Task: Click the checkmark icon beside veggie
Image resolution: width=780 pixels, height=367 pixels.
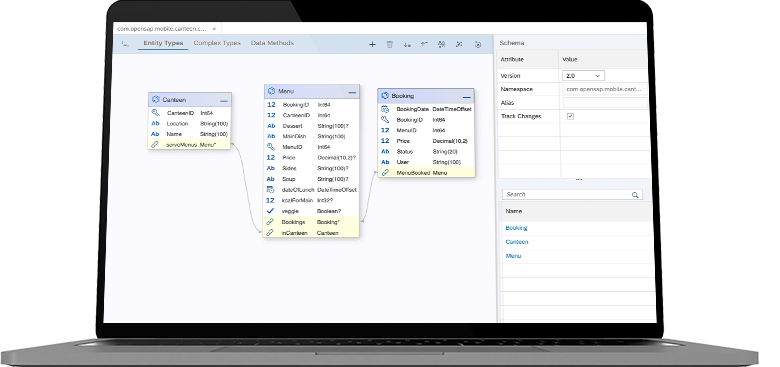Action: 271,211
